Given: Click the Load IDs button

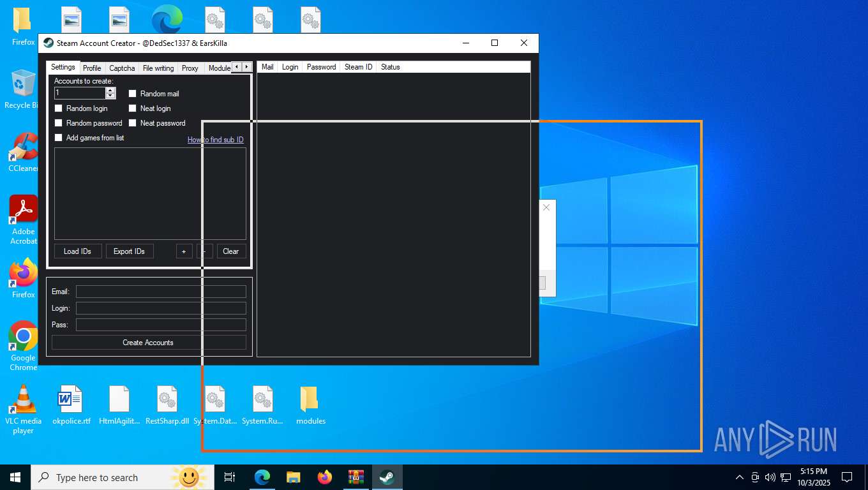Looking at the screenshot, I should (78, 251).
